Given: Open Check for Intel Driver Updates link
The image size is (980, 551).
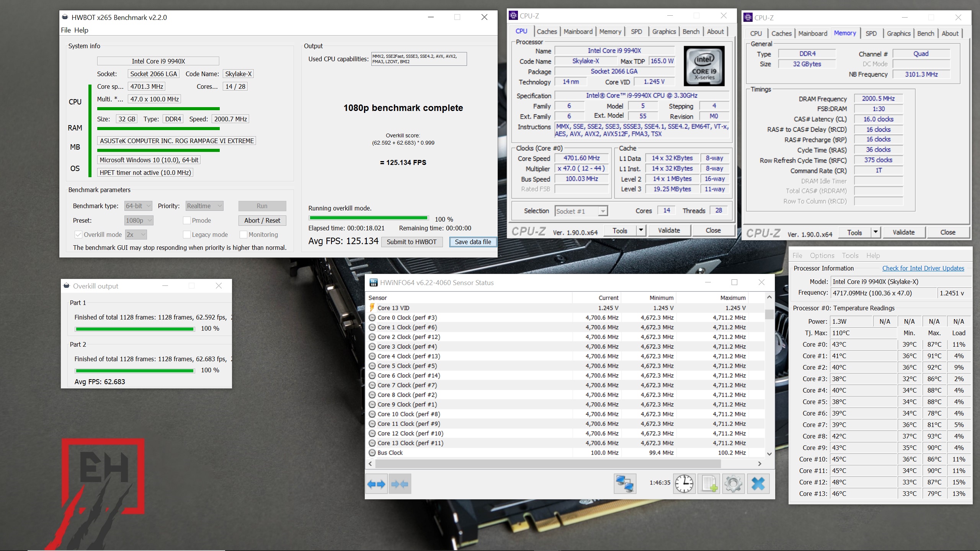Looking at the screenshot, I should click(923, 268).
